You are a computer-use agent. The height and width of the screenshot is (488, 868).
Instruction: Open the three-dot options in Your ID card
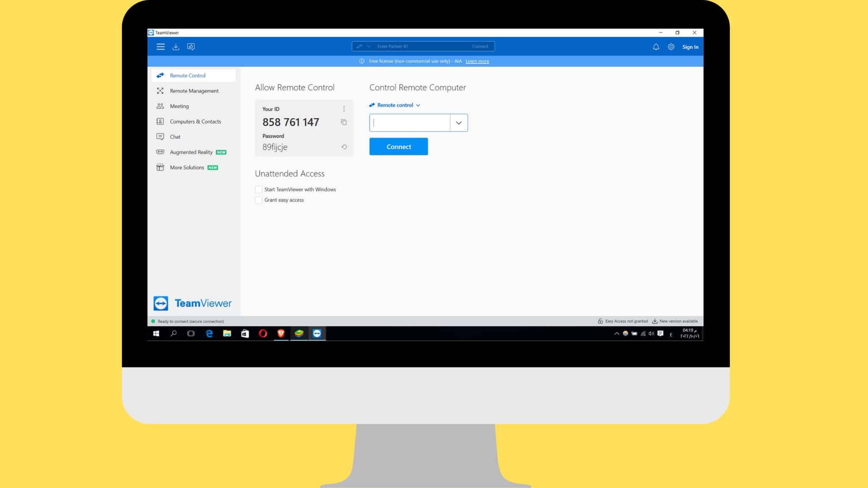click(344, 109)
